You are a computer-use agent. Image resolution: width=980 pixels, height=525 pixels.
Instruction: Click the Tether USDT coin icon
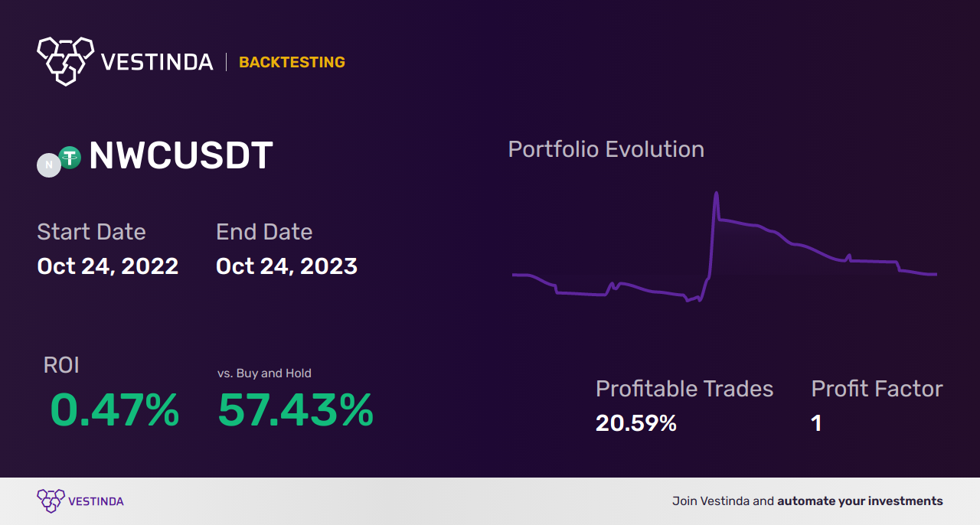point(70,158)
